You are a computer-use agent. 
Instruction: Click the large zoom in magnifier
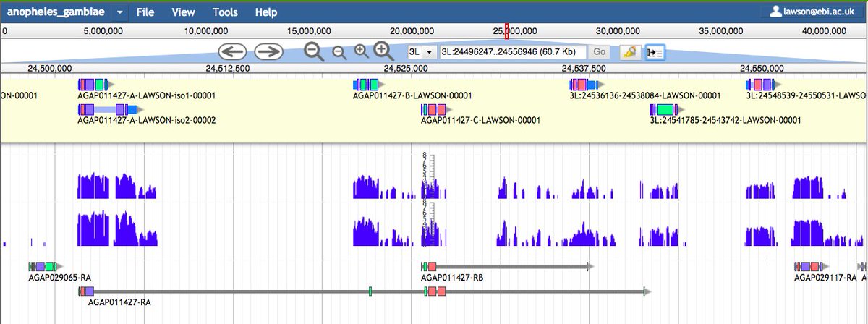tap(384, 51)
